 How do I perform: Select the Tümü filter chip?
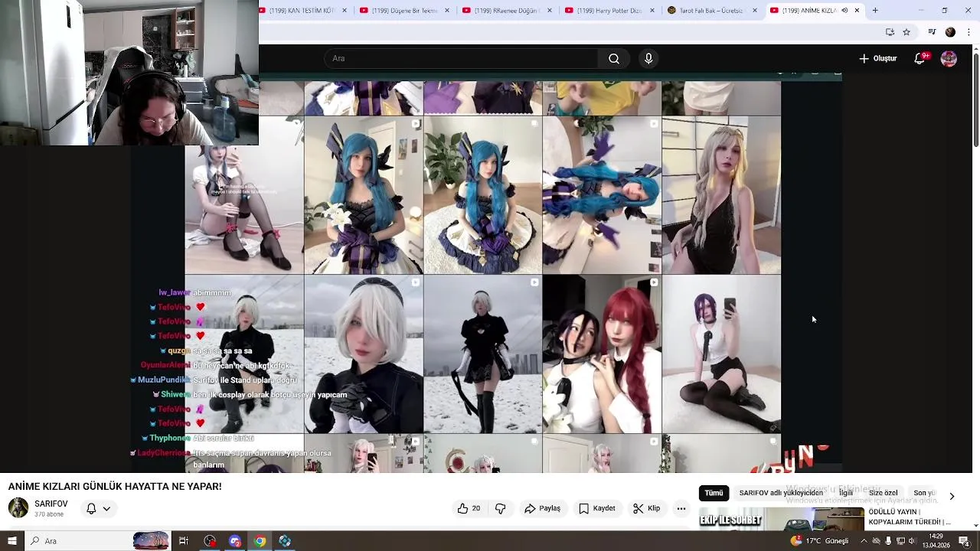click(714, 493)
